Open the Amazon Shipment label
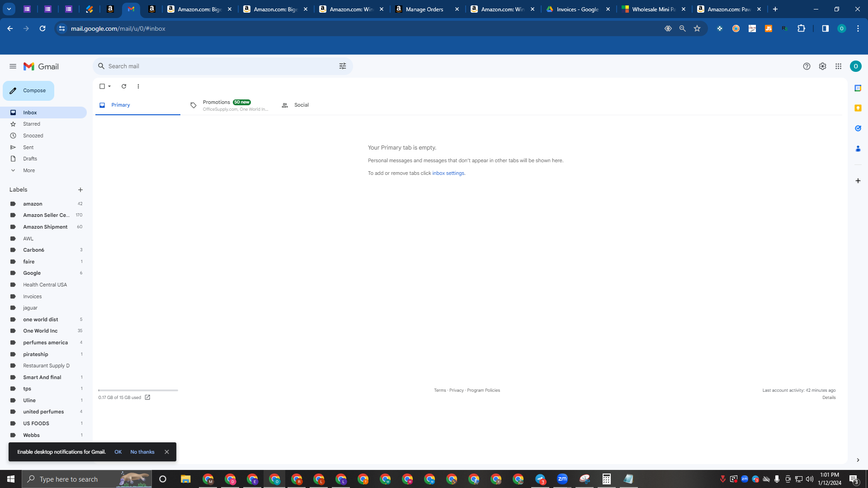 [43, 227]
